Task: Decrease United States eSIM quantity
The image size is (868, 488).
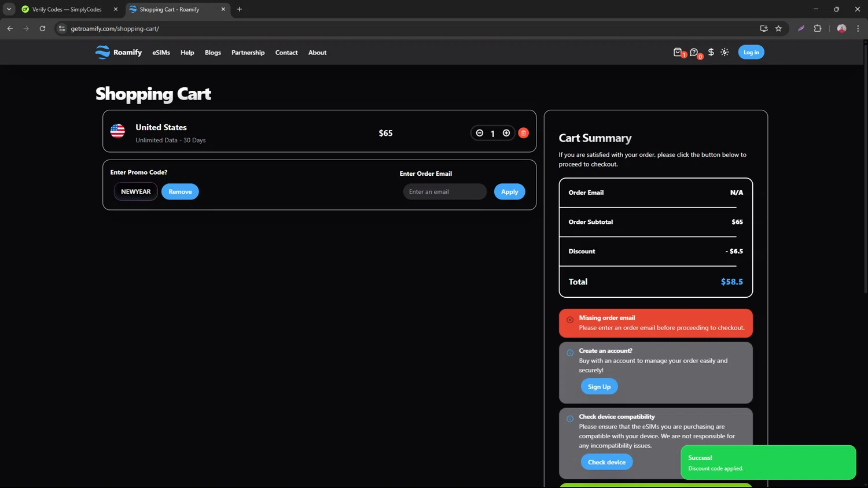Action: click(480, 133)
